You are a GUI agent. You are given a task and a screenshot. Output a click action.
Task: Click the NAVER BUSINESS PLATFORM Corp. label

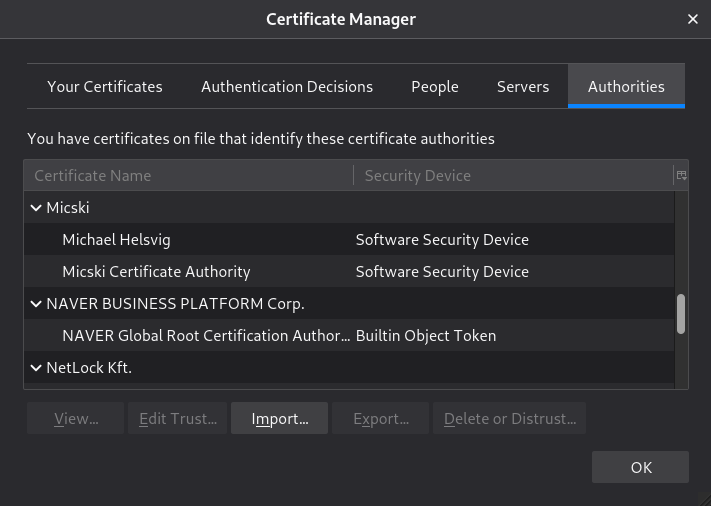175,304
